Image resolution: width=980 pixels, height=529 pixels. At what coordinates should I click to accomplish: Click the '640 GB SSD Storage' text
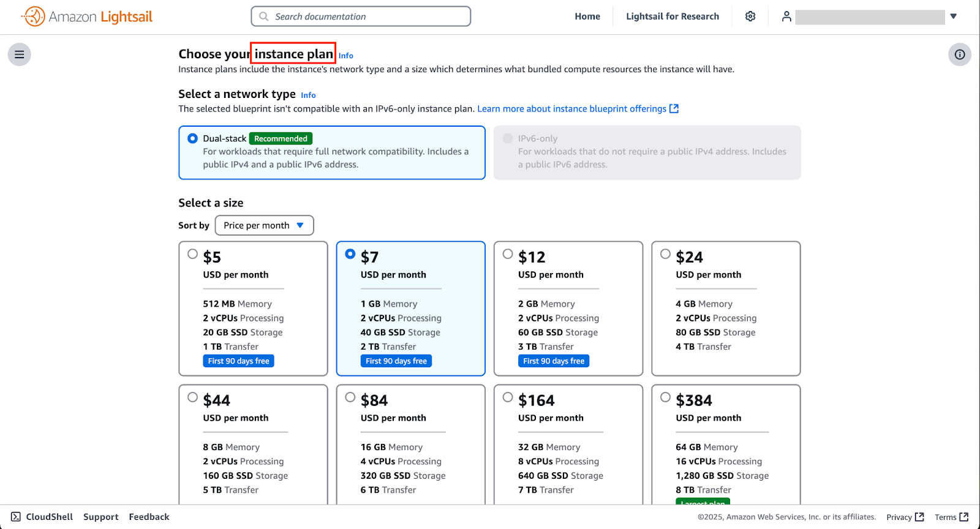560,476
